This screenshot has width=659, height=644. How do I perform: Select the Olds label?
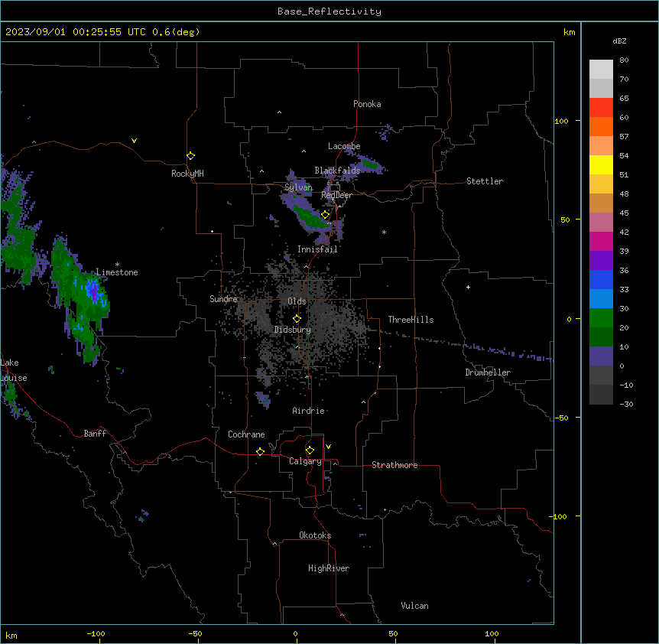tap(297, 301)
